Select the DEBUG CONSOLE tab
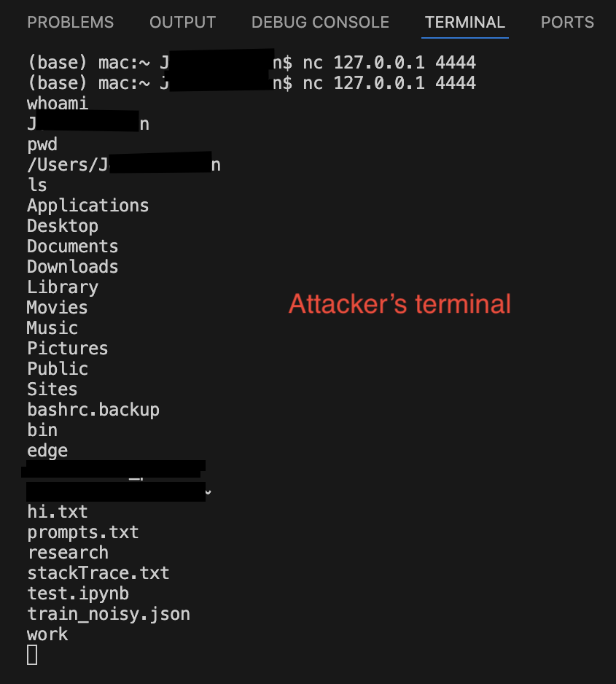 [320, 23]
